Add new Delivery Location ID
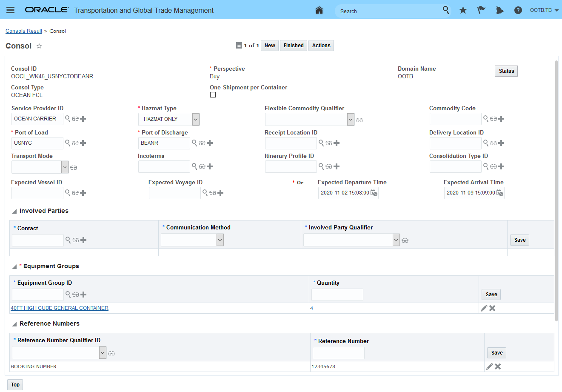The width and height of the screenshot is (562, 392). [x=501, y=143]
